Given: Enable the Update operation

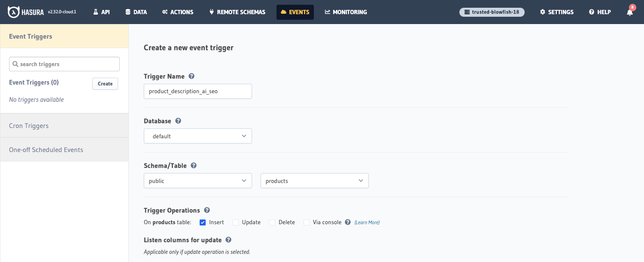Looking at the screenshot, I should pyautogui.click(x=236, y=222).
